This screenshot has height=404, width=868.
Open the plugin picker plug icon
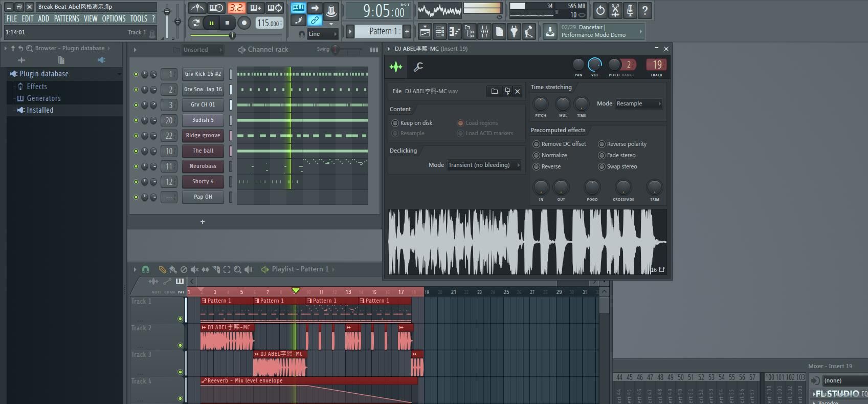514,32
